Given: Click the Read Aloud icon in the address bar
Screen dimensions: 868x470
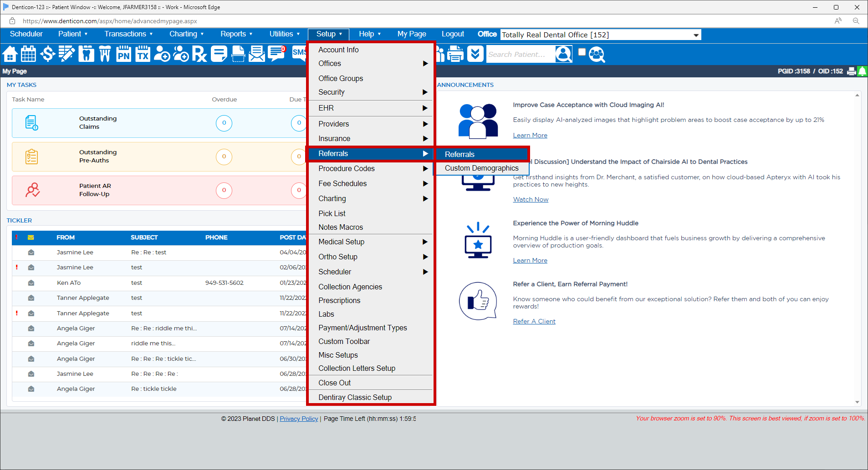Looking at the screenshot, I should (x=838, y=21).
